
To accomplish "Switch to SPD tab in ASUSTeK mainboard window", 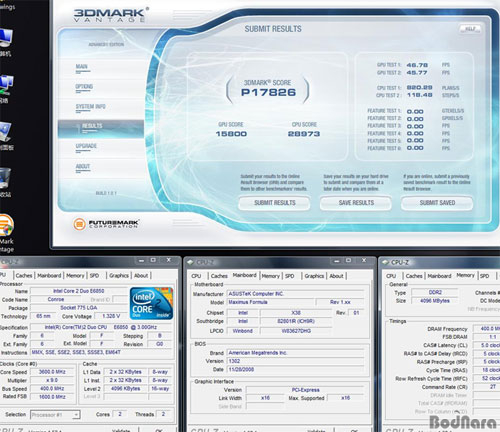I will pyautogui.click(x=290, y=276).
